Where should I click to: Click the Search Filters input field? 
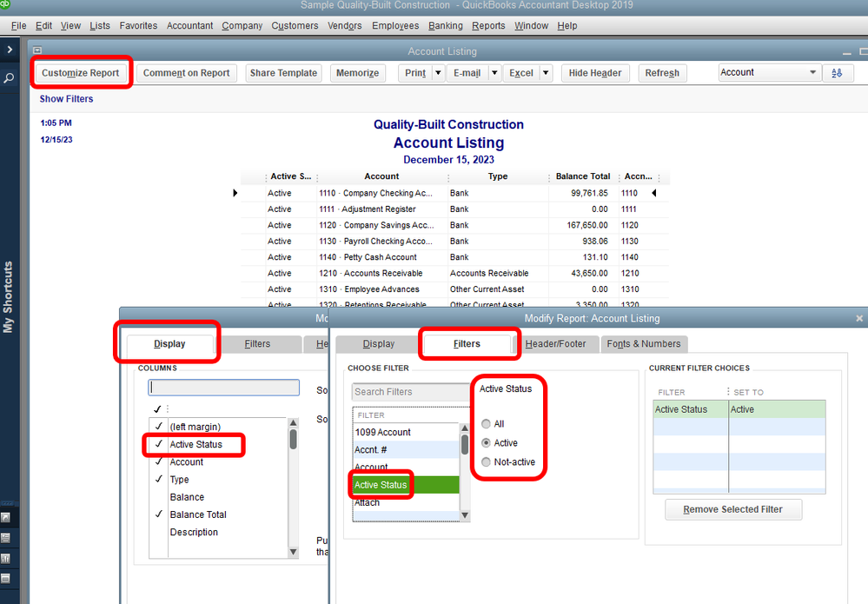tap(411, 392)
